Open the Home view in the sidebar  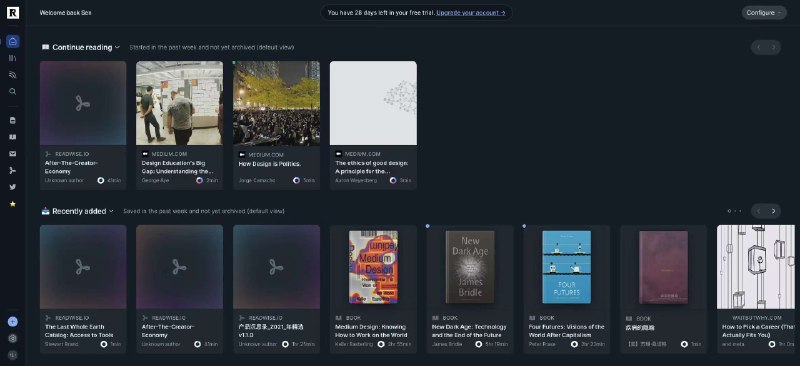(13, 42)
